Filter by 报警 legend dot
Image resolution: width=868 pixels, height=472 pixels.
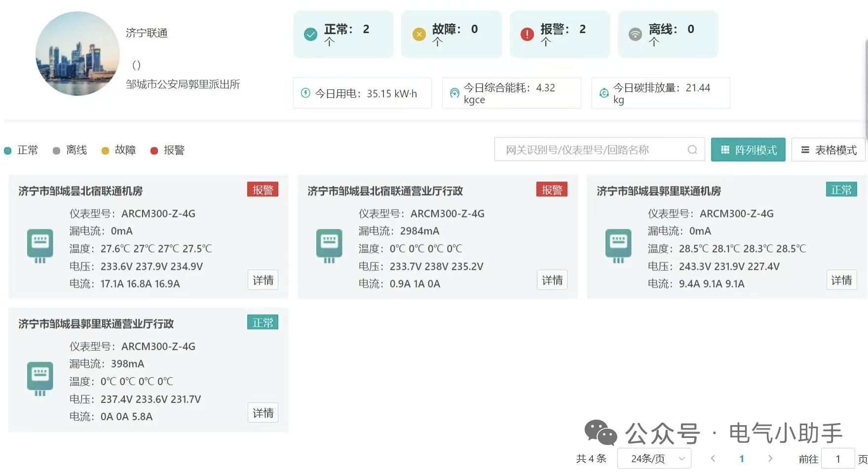tap(154, 150)
